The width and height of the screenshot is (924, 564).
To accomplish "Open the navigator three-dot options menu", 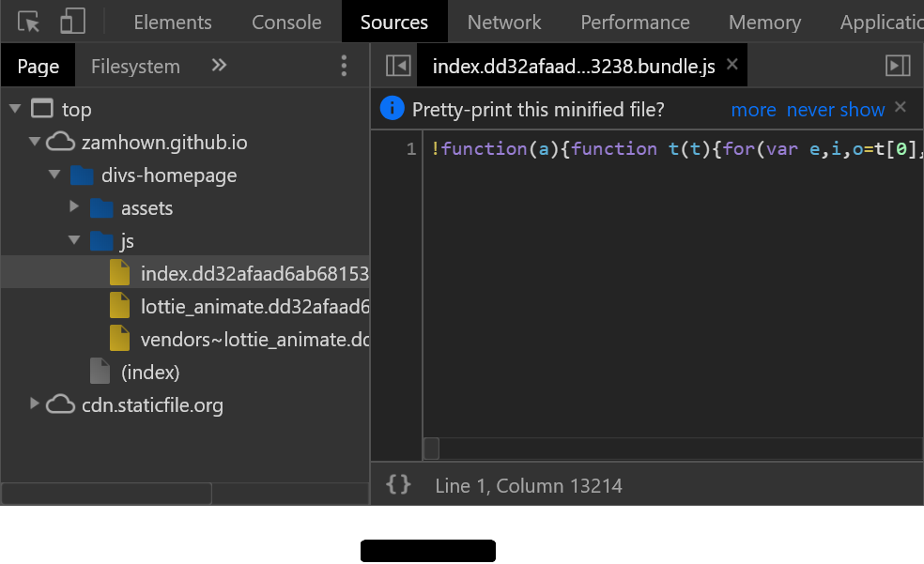I will [344, 66].
